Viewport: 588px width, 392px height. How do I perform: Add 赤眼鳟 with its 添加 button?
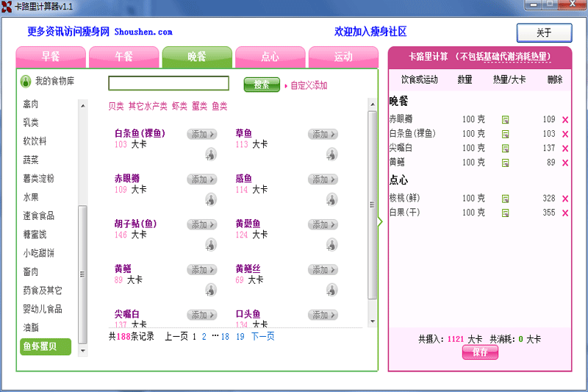coord(202,179)
